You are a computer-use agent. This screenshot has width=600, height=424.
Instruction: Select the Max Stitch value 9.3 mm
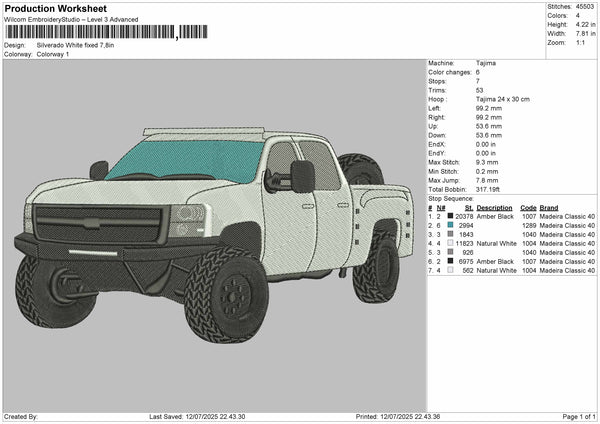tap(487, 162)
